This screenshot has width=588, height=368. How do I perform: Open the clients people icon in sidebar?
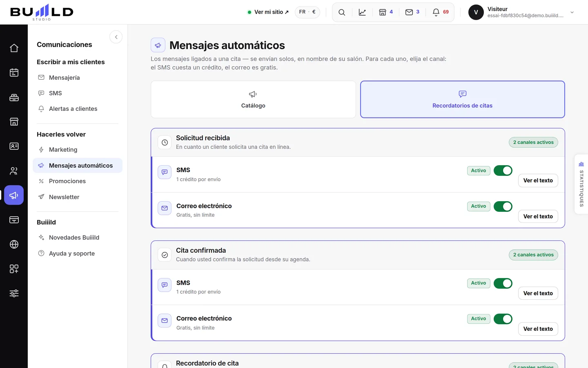pos(14,171)
